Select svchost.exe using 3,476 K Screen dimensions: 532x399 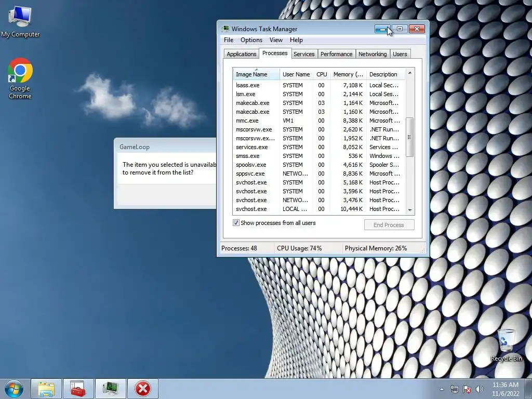point(319,200)
